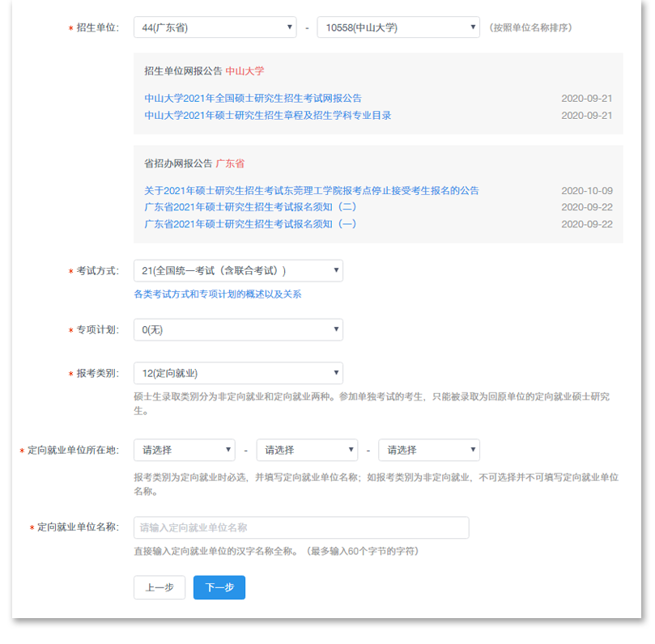Click the dropdown arrow beside 10558(中山大学)
Viewport: 655px width, 644px height.
[473, 27]
